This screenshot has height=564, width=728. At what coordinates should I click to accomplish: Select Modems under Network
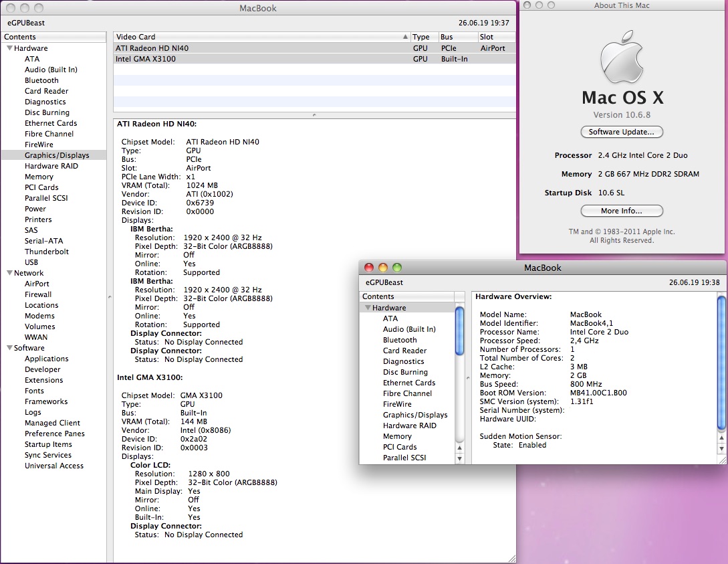(39, 315)
